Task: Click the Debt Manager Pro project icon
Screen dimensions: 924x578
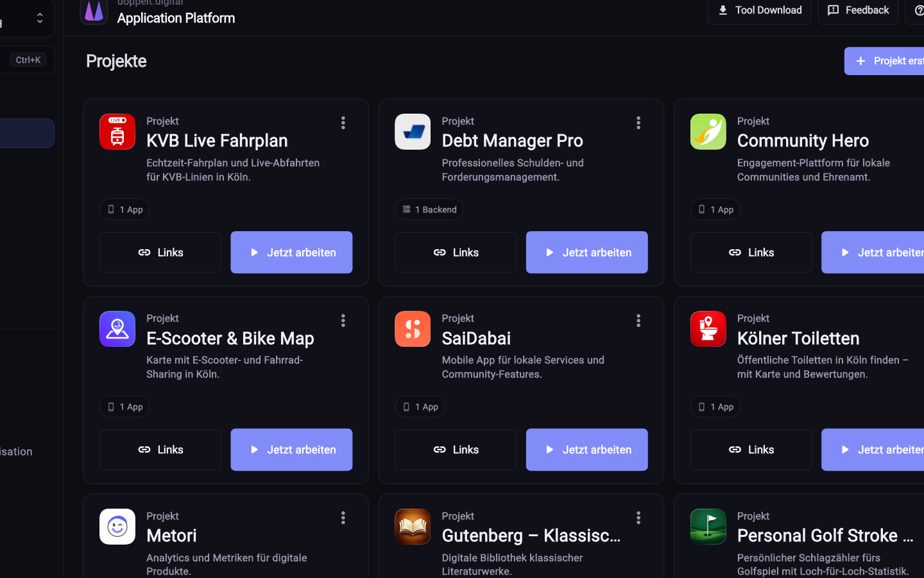Action: coord(413,132)
